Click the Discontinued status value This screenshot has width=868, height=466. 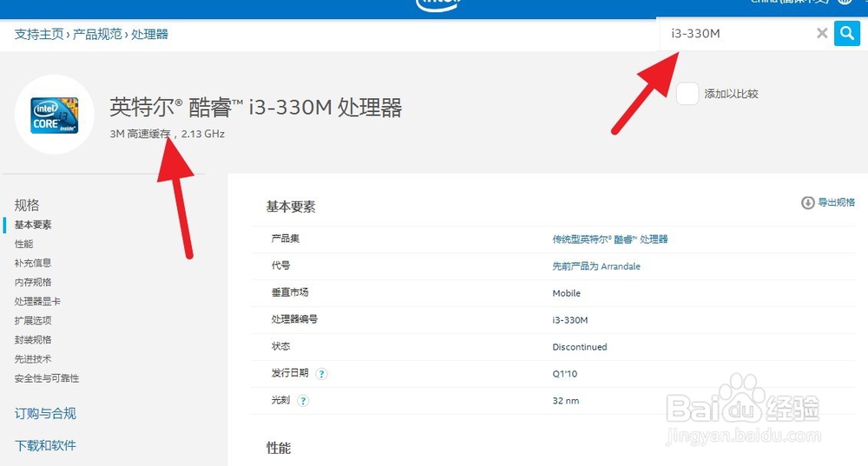(x=580, y=347)
